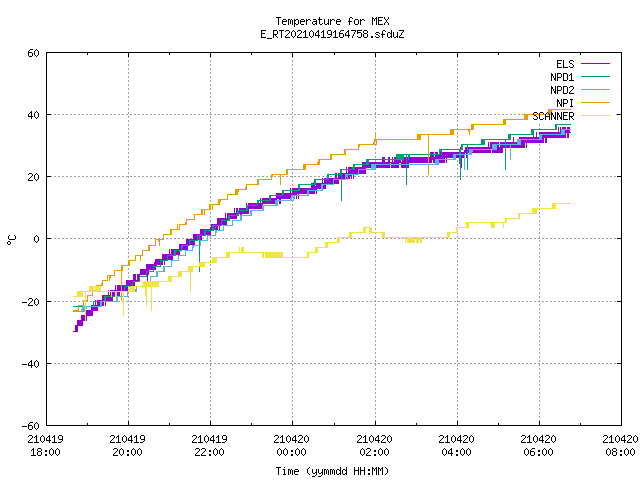Click the filename E_RT20210419164758.sfduZ subtitle
Screen dimensions: 640x480
(332, 34)
